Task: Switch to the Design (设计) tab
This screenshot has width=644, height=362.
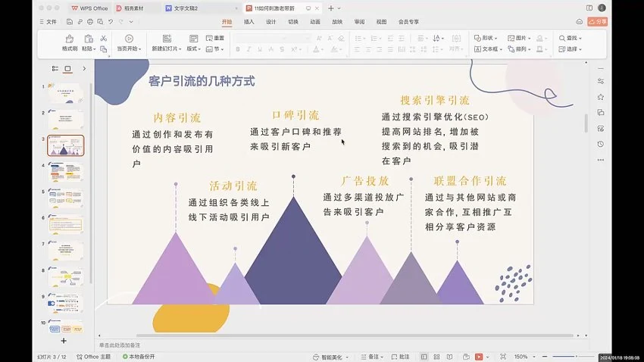Action: tap(271, 22)
